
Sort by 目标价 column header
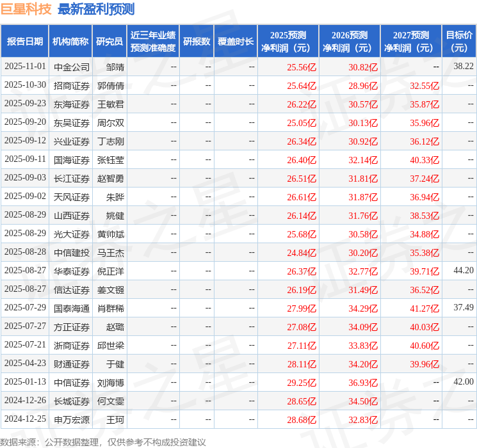[459, 41]
